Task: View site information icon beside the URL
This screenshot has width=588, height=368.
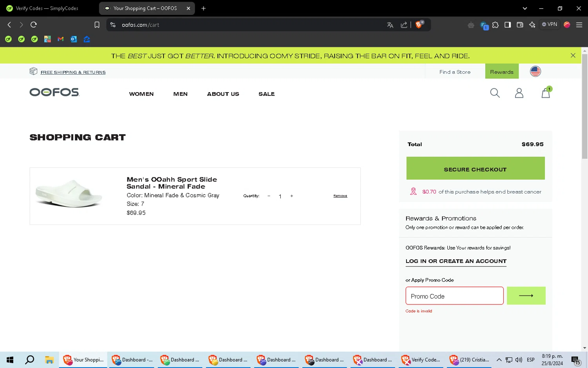Action: pyautogui.click(x=113, y=25)
